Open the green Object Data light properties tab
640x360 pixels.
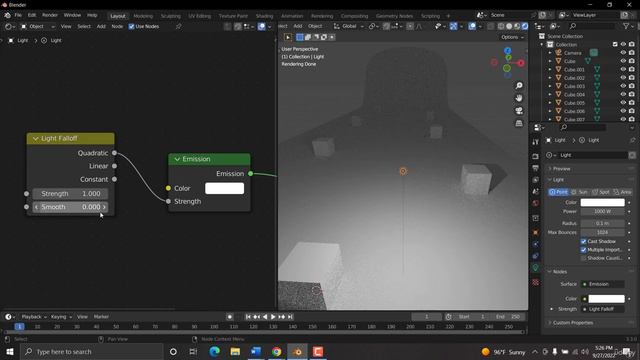coord(536,268)
